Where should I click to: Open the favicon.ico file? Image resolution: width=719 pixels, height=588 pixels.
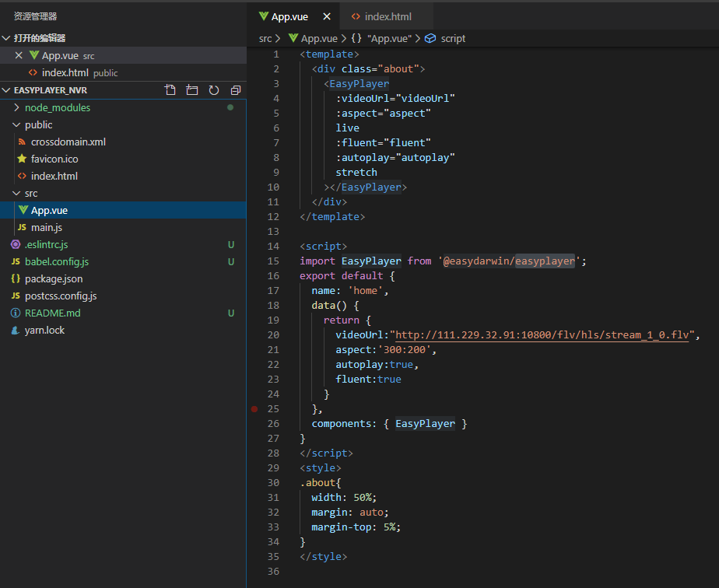[54, 159]
